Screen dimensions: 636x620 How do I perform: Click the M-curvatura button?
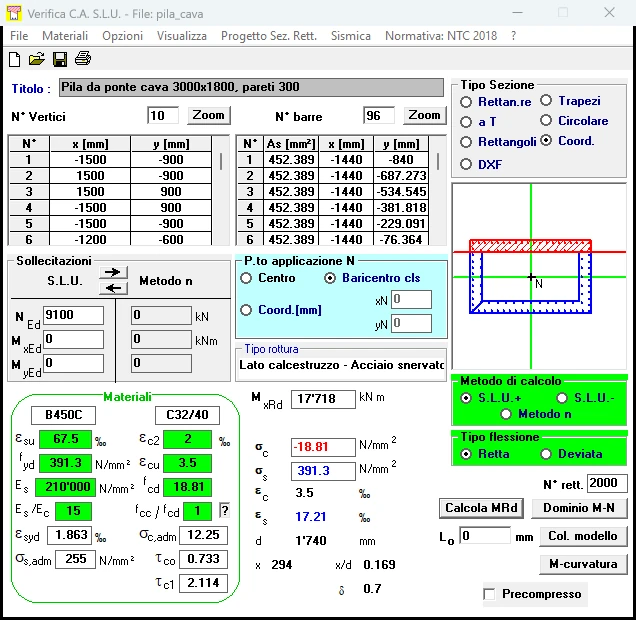coord(583,564)
